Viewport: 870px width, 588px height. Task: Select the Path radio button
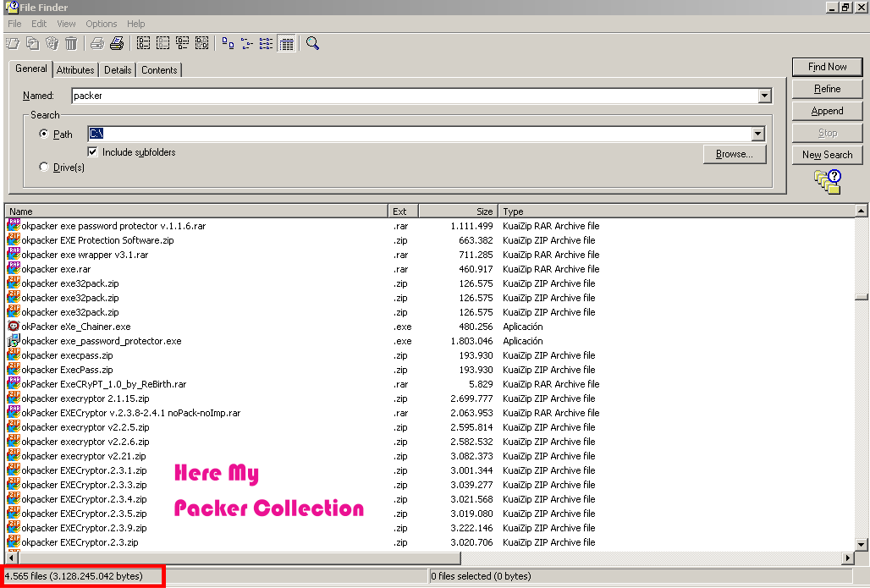pyautogui.click(x=44, y=134)
